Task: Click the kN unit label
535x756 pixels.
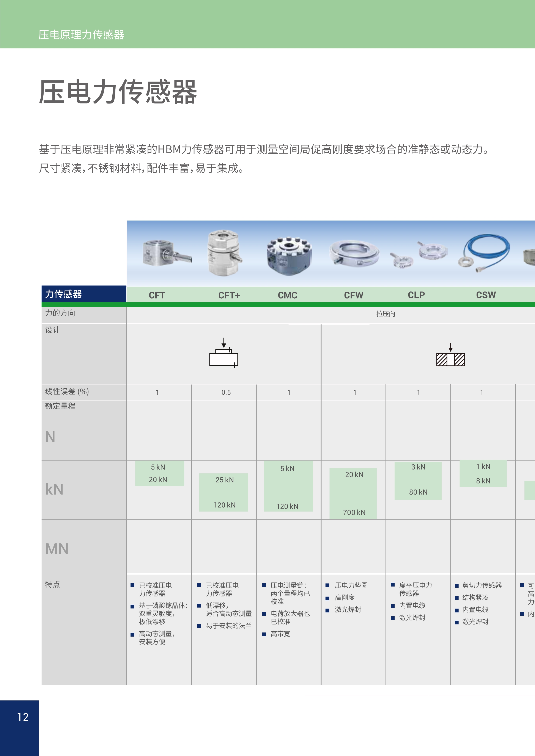Action: (54, 489)
